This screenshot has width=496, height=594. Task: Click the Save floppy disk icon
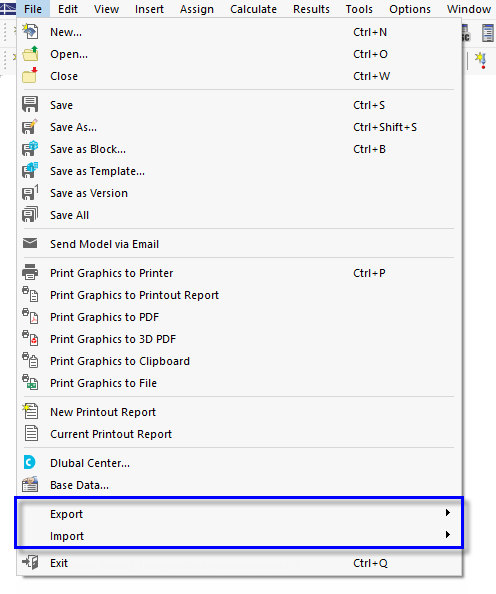pyautogui.click(x=30, y=105)
